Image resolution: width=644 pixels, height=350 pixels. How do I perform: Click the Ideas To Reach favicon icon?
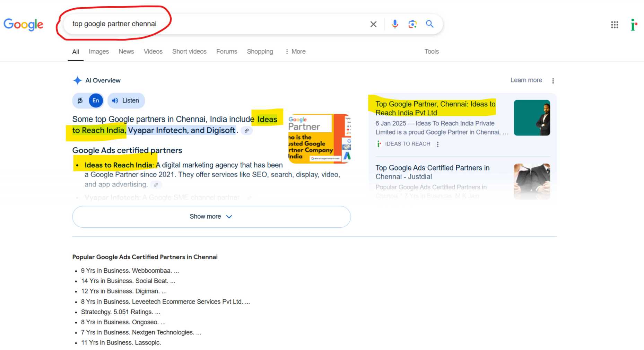378,144
